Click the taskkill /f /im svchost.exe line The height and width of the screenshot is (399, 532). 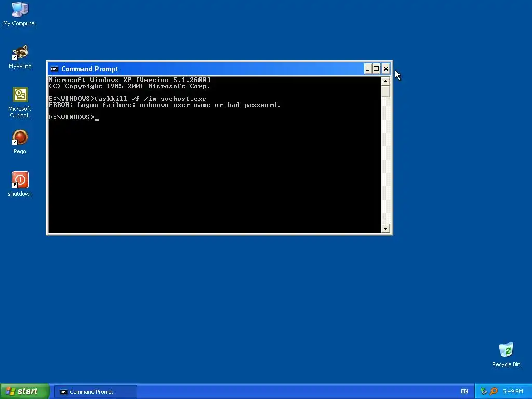pos(127,99)
